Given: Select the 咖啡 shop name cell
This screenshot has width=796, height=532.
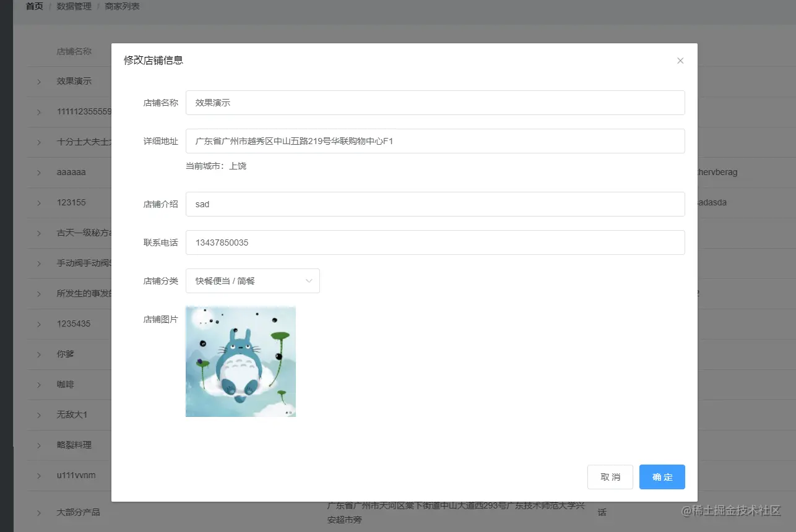Looking at the screenshot, I should click(x=66, y=384).
